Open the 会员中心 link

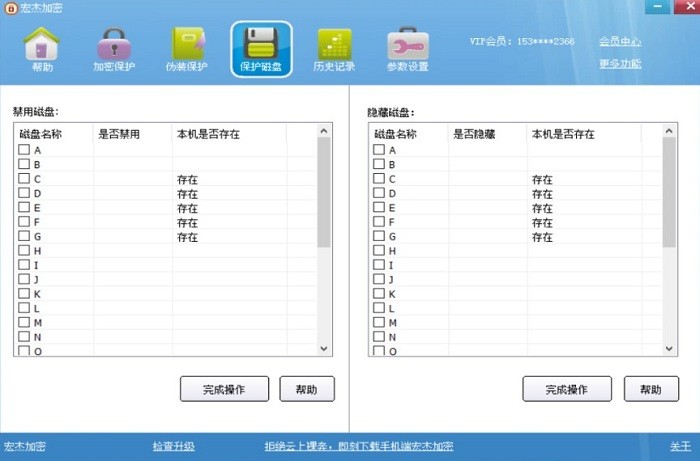620,42
